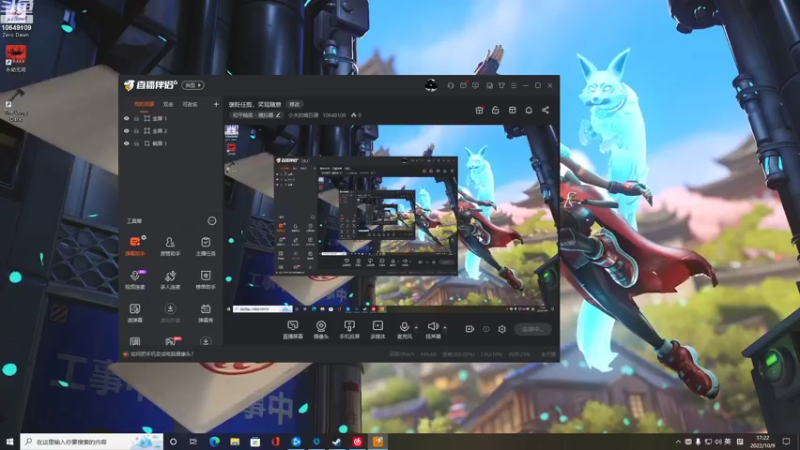The height and width of the screenshot is (450, 800).
Task: Click the T-shirt skin icon in title bar
Action: pyautogui.click(x=502, y=85)
